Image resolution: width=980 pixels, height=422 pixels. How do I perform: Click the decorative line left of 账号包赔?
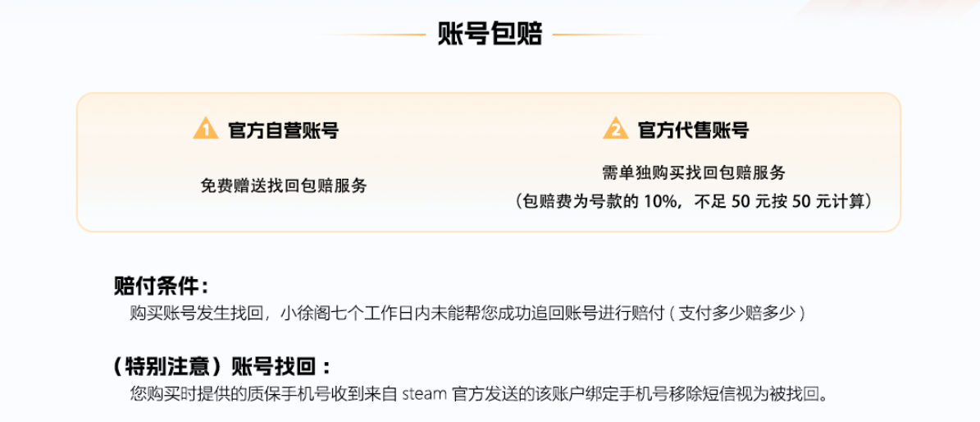pyautogui.click(x=373, y=34)
